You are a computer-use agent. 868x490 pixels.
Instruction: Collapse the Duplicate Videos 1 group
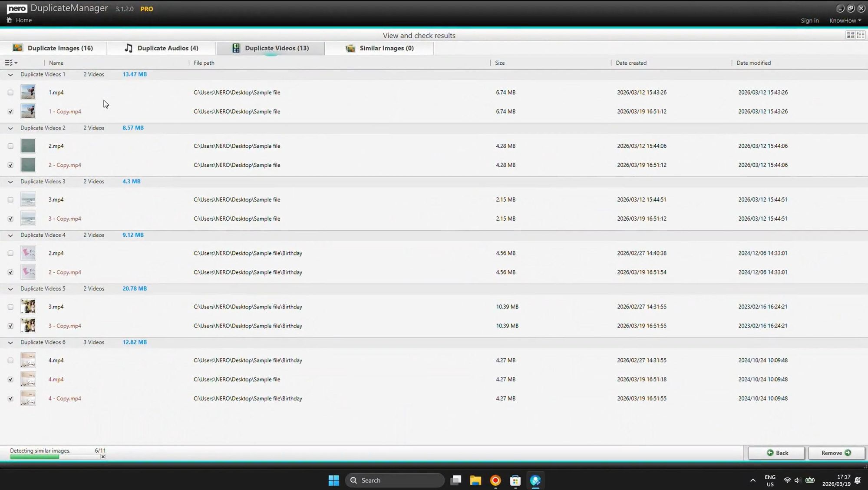[10, 74]
